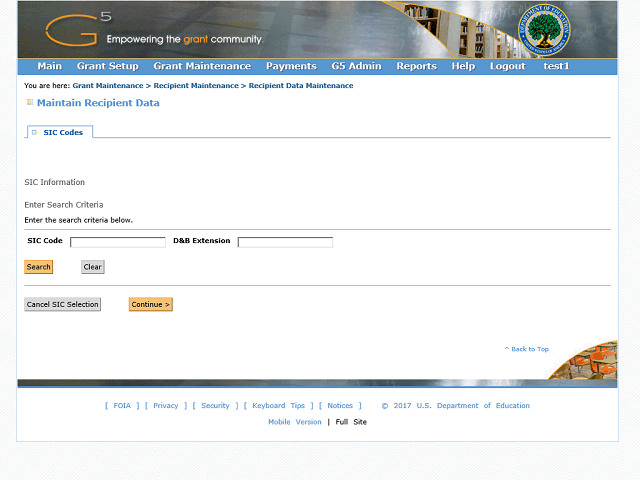Click the Clear button
Image resolution: width=640 pixels, height=480 pixels.
[93, 267]
